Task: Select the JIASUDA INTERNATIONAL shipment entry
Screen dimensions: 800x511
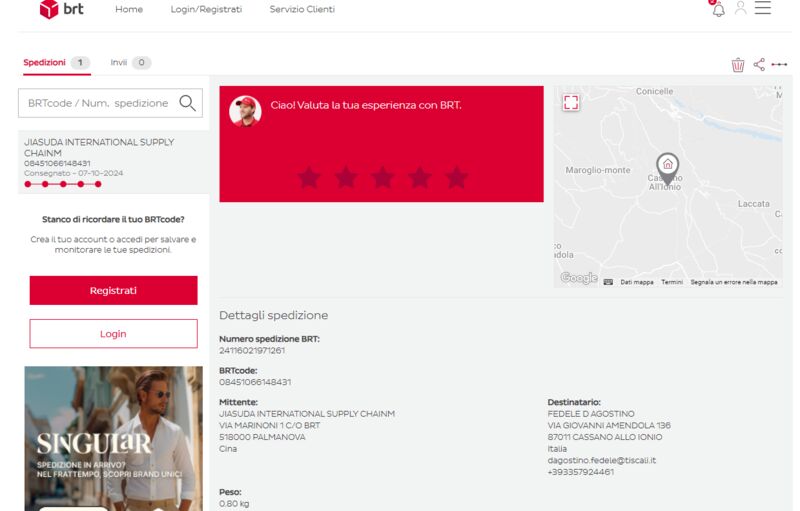Action: (113, 162)
